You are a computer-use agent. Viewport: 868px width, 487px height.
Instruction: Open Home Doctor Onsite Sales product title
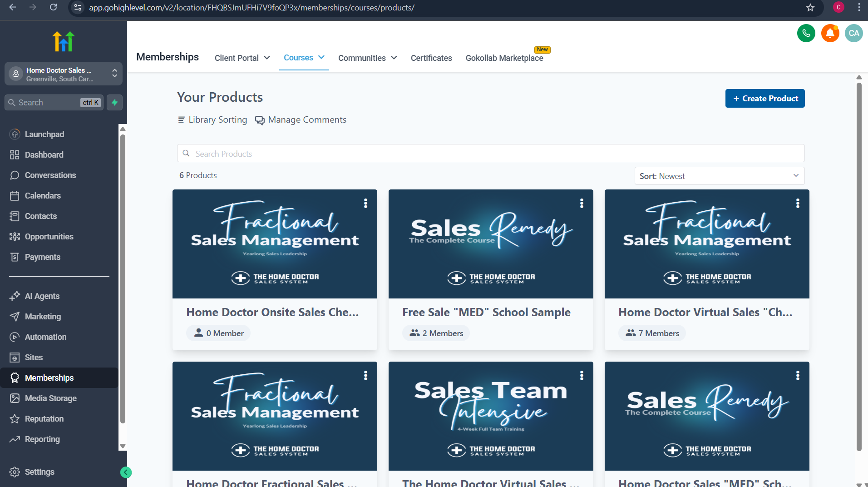pyautogui.click(x=272, y=313)
